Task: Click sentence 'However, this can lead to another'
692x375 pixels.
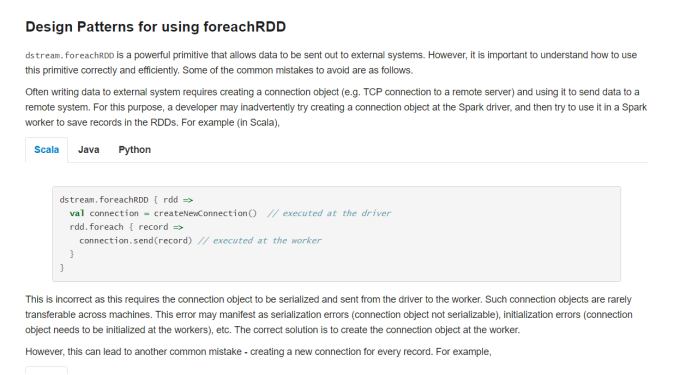Action: pyautogui.click(x=258, y=352)
